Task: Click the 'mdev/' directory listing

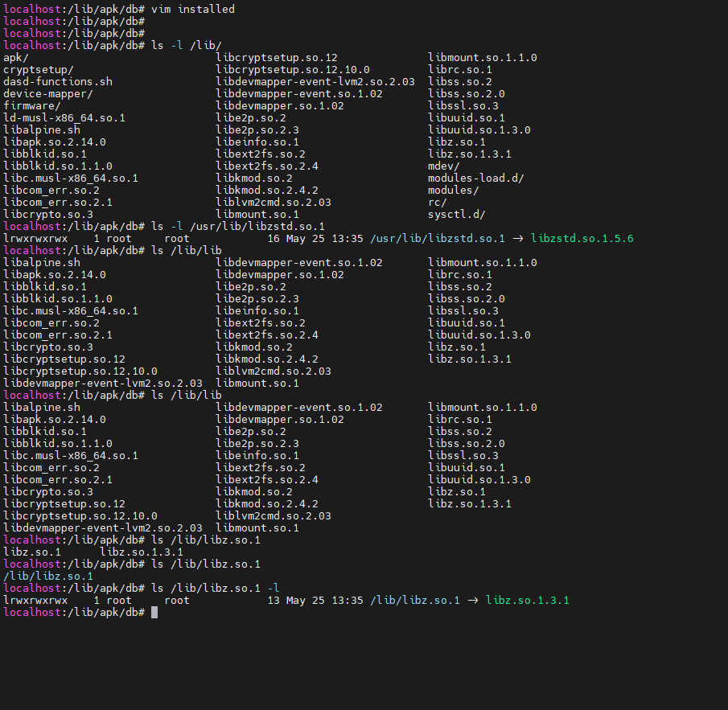Action: [x=444, y=166]
